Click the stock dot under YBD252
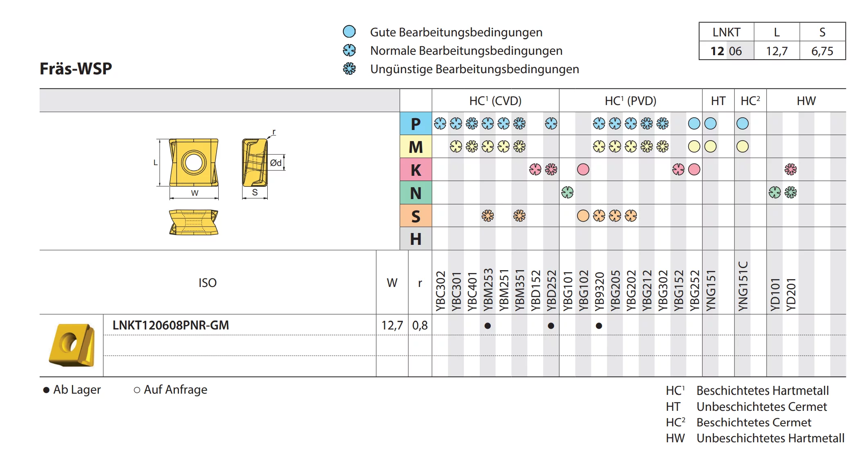This screenshot has height=466, width=868. pyautogui.click(x=551, y=326)
